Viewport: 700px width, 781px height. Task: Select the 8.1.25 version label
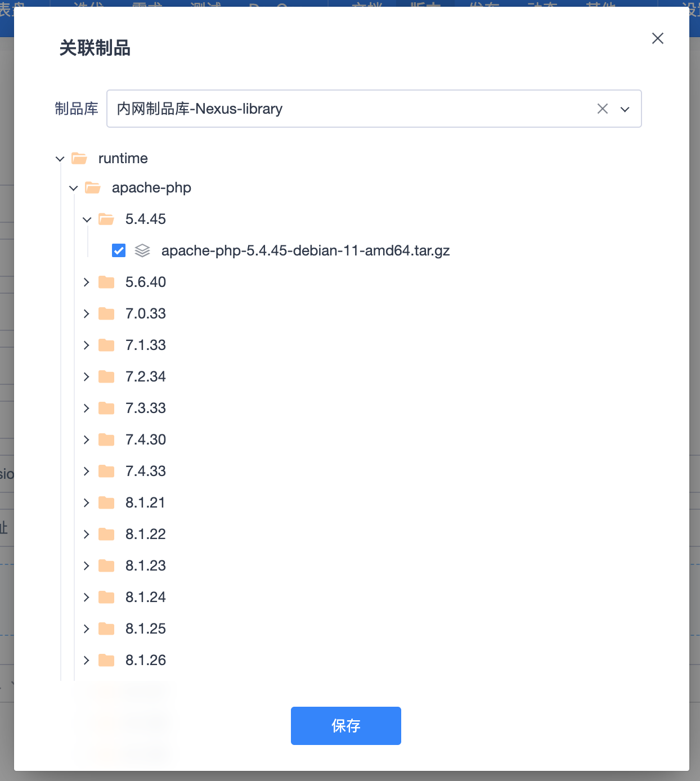146,629
